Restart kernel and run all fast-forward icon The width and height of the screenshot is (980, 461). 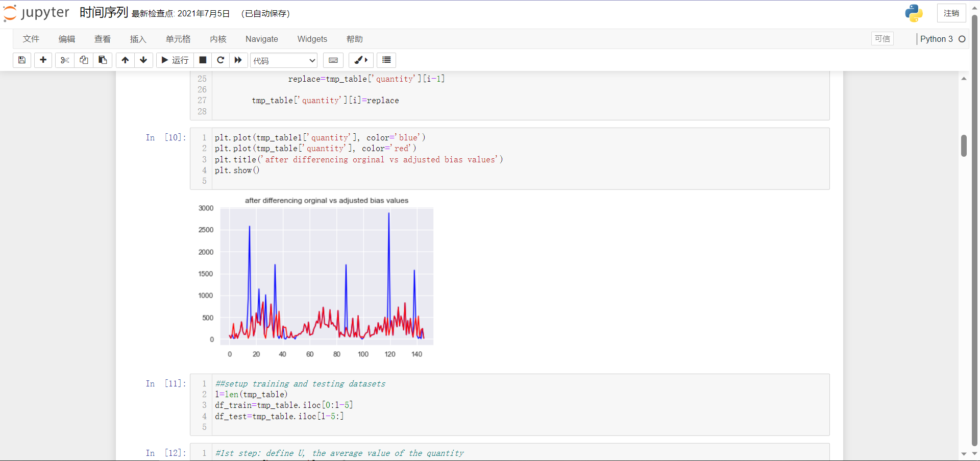pyautogui.click(x=238, y=60)
